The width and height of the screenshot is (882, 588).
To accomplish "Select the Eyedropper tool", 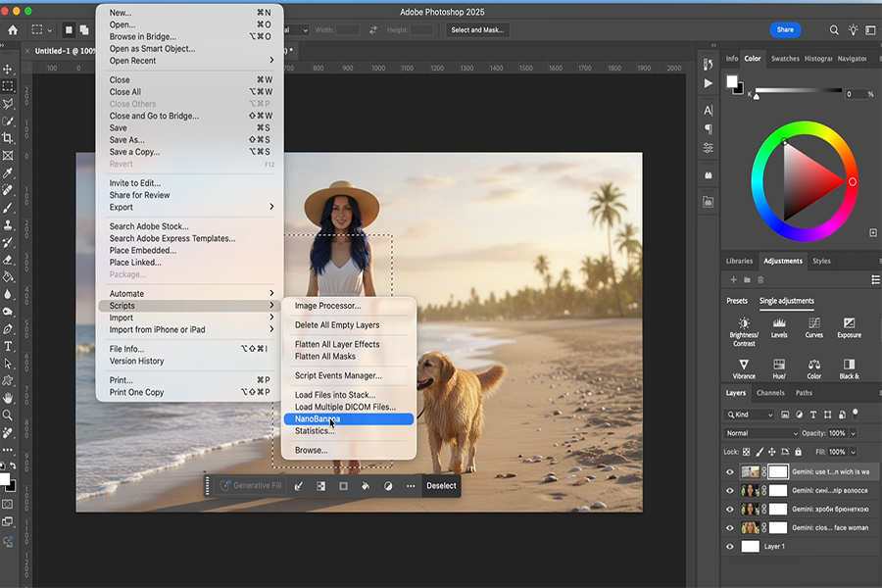I will tap(8, 172).
